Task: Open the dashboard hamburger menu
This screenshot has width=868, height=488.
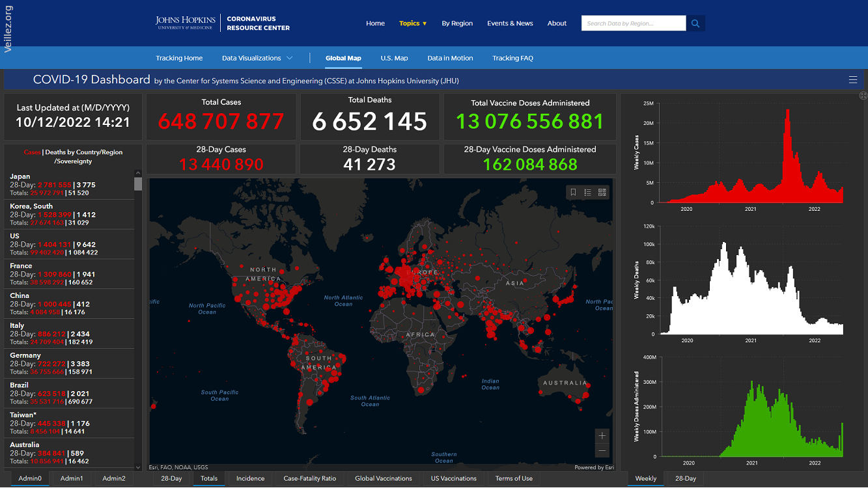Action: pos(853,80)
